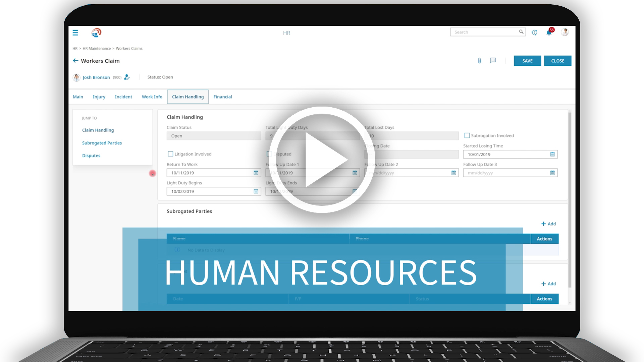Screen dimensions: 644x362
Task: Check the Litigation Involved checkbox
Action: coord(170,154)
